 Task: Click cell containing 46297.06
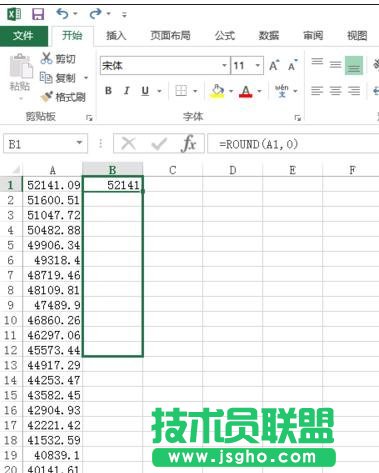pos(53,335)
